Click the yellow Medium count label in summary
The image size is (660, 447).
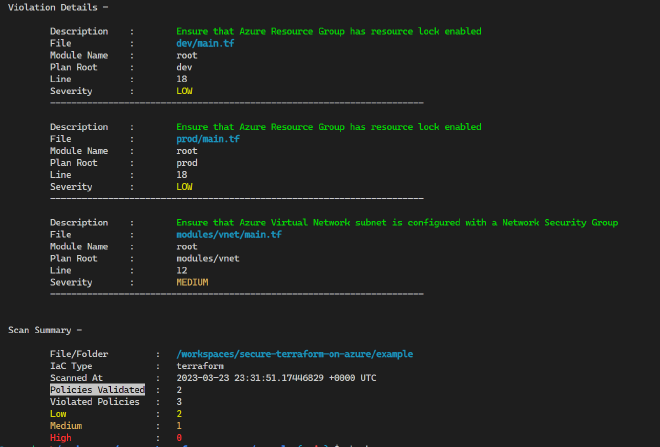67,425
